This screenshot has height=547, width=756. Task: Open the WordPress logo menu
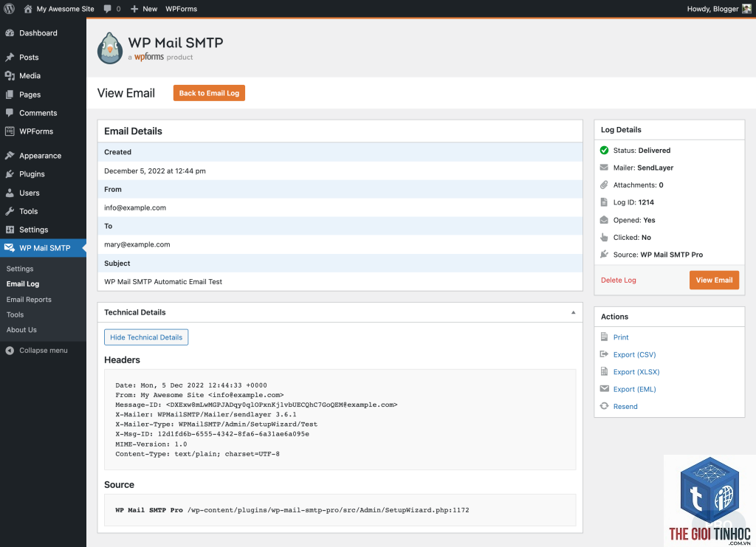[x=9, y=9]
